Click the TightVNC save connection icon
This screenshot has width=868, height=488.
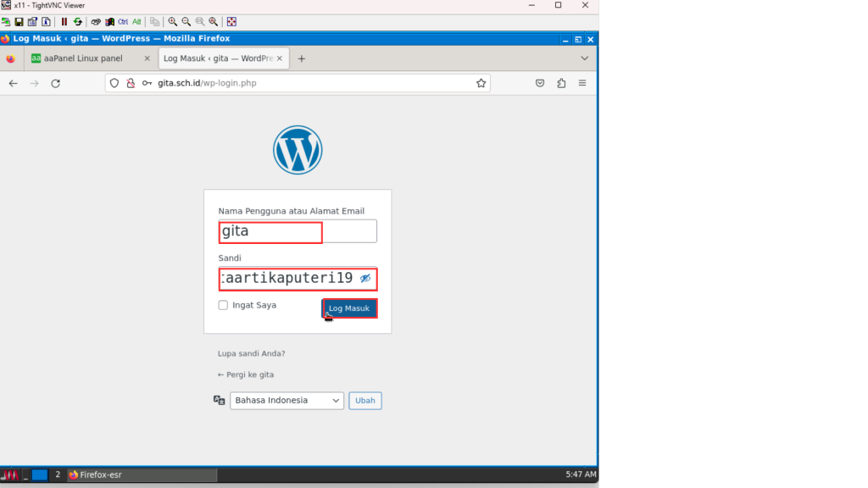click(x=19, y=22)
